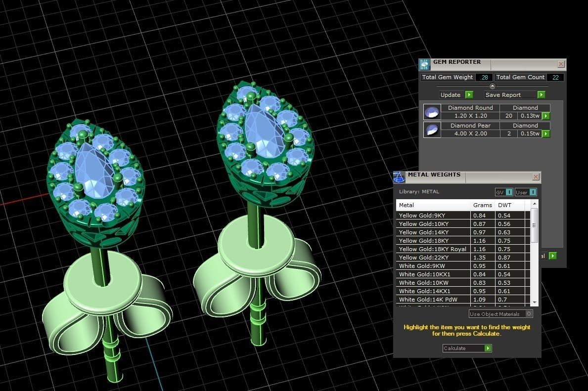Collapse the Gem Reporter summary with the round arrow

pyautogui.click(x=493, y=86)
